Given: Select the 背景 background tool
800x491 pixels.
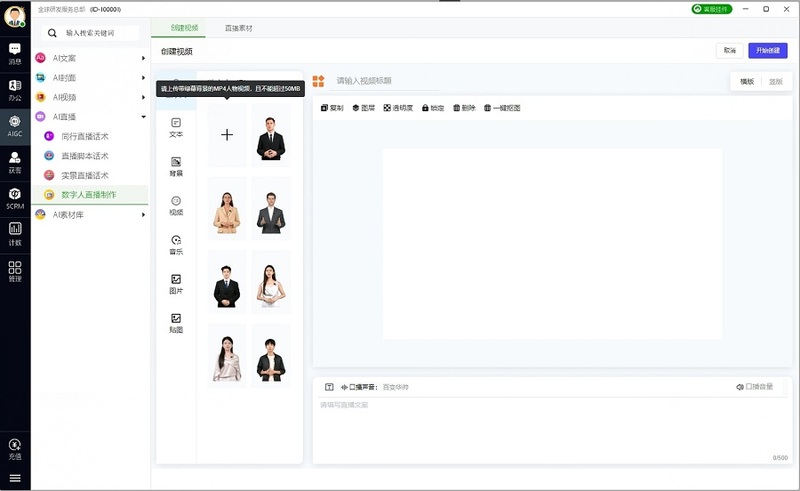Looking at the screenshot, I should (176, 165).
